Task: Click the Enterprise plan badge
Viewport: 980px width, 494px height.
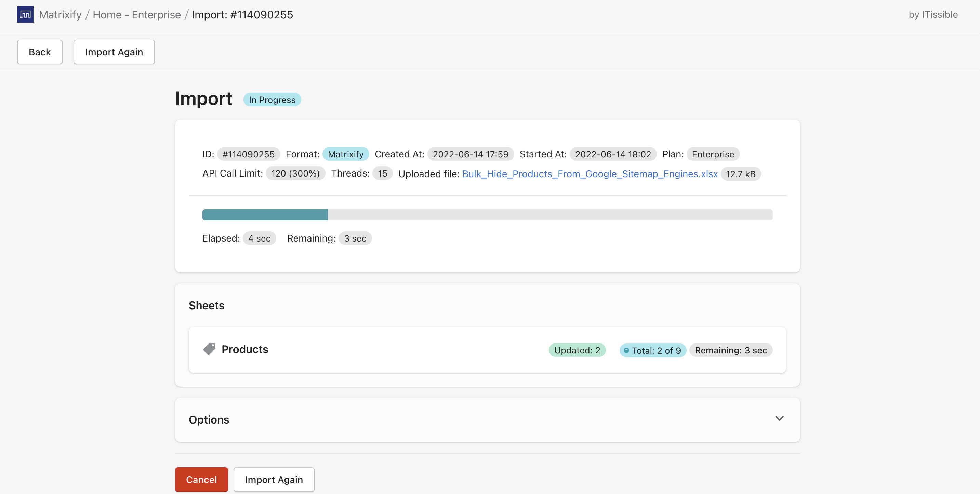Action: point(713,154)
